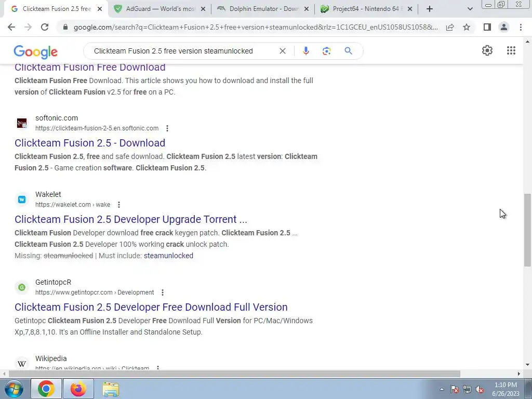Screen dimensions: 532x399
Task: Click the getintopcr.com URL breadcrumb
Action: point(95,292)
